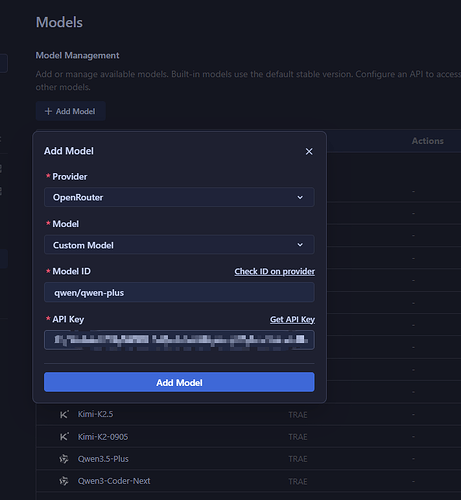Click the Actions column header

pyautogui.click(x=427, y=141)
